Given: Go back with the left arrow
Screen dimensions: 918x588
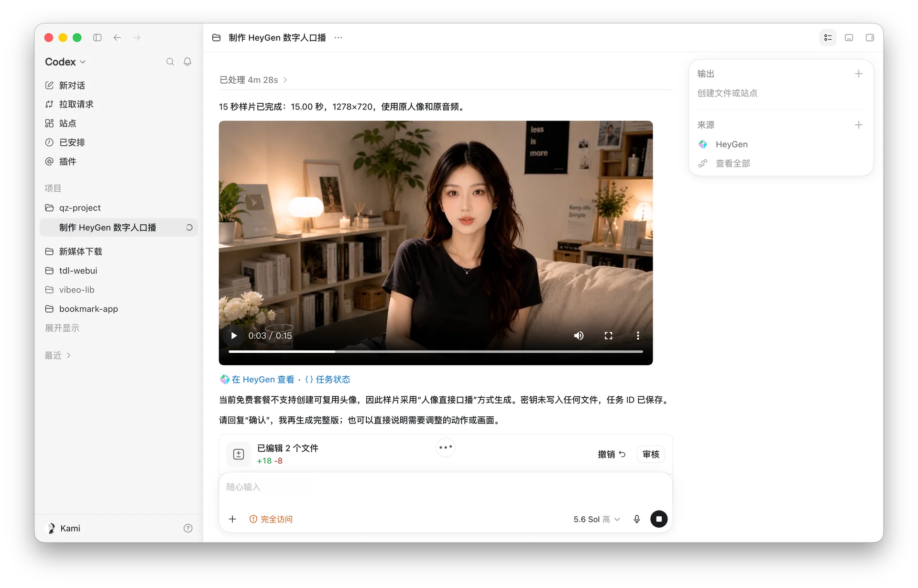Looking at the screenshot, I should [x=117, y=38].
